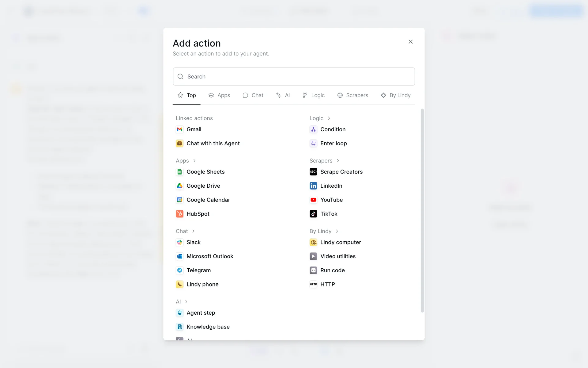Switch to the Scrapers tab
Screen dimensions: 588x368
(x=352, y=95)
